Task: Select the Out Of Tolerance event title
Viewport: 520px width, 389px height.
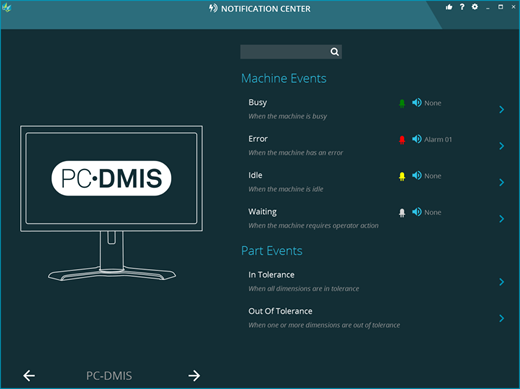Action: pyautogui.click(x=280, y=311)
